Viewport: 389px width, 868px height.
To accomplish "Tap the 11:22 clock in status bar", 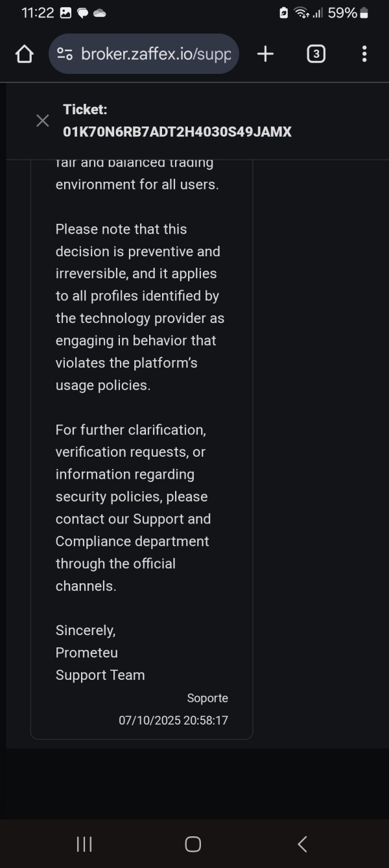I will [37, 13].
